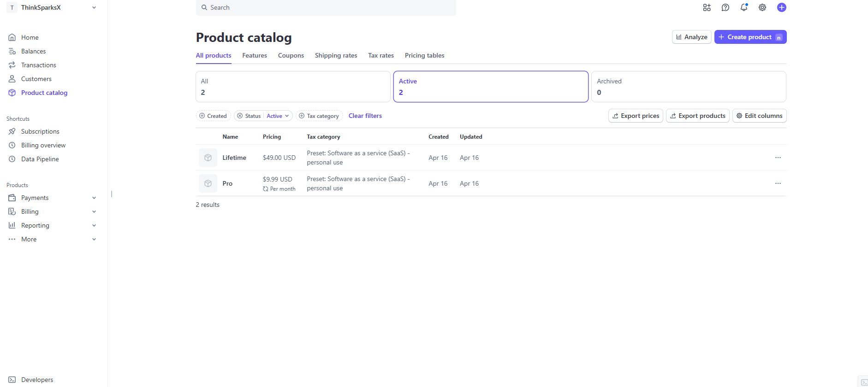Image resolution: width=868 pixels, height=387 pixels.
Task: Click the Billing overview clock icon
Action: 12,145
